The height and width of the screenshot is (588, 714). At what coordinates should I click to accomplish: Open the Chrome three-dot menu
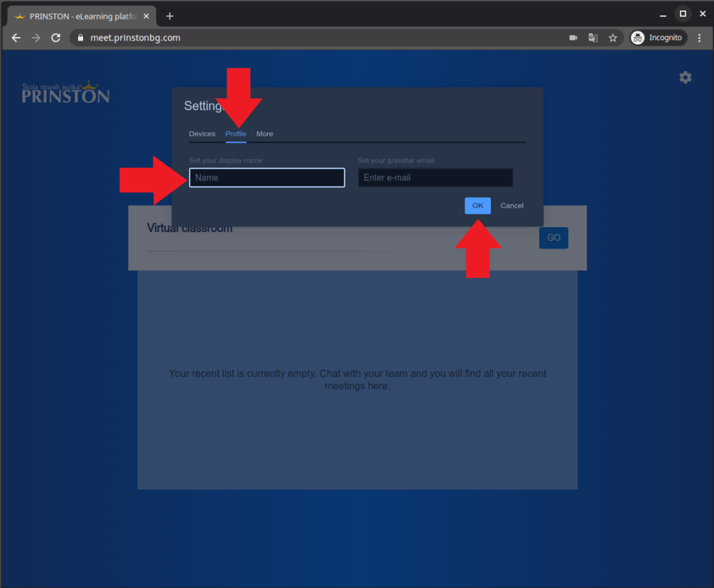(699, 38)
